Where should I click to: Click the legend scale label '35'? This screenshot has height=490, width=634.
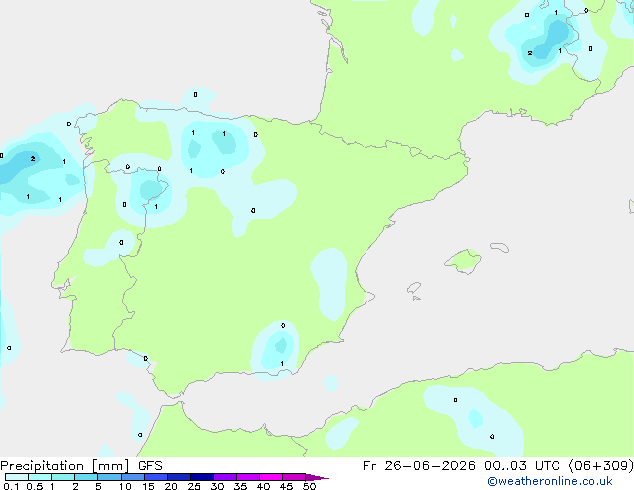pyautogui.click(x=240, y=486)
